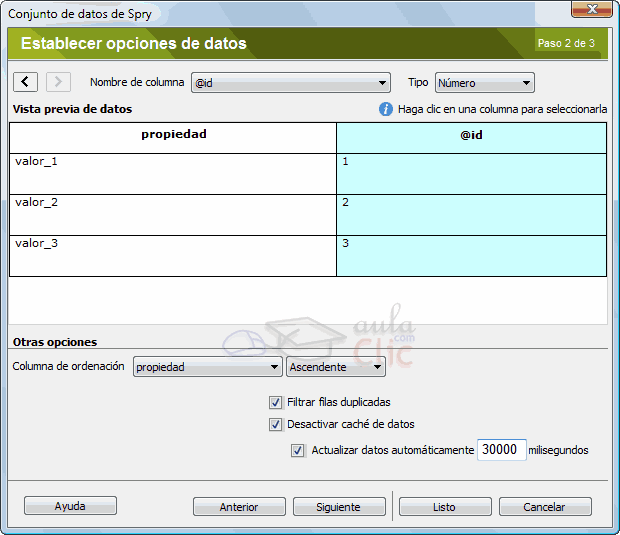Image resolution: width=620 pixels, height=535 pixels.
Task: Uncheck Filtrar filas duplicadas checkbox
Action: point(276,402)
